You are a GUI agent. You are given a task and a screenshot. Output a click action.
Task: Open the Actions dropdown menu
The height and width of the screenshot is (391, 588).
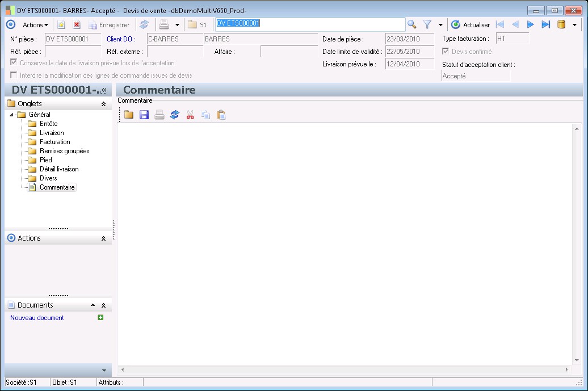(35, 25)
